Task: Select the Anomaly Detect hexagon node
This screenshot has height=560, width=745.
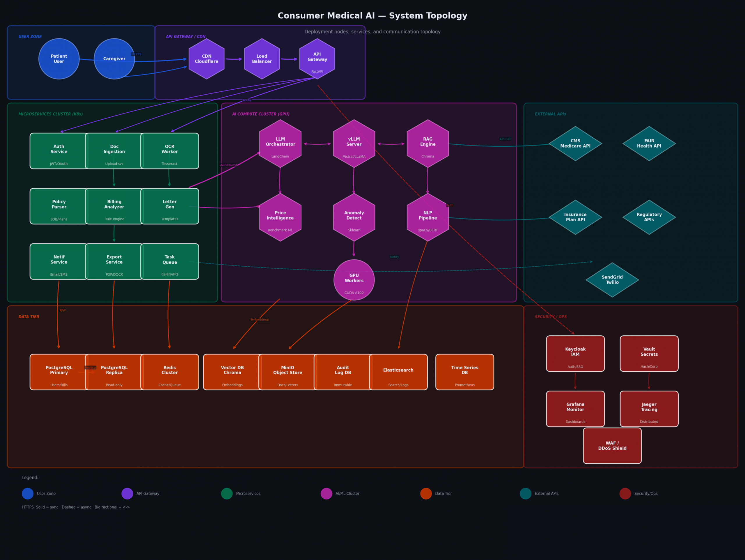Action: click(x=354, y=217)
